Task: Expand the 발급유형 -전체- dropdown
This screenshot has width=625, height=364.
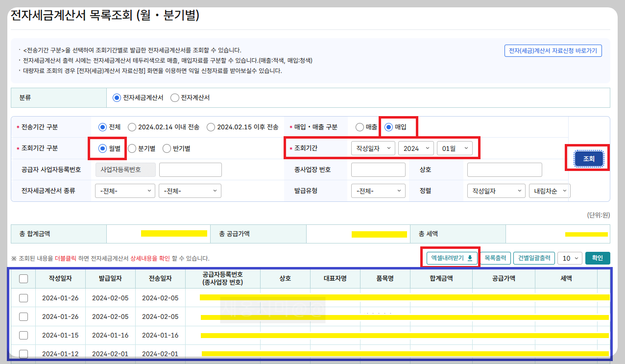Action: (x=378, y=191)
